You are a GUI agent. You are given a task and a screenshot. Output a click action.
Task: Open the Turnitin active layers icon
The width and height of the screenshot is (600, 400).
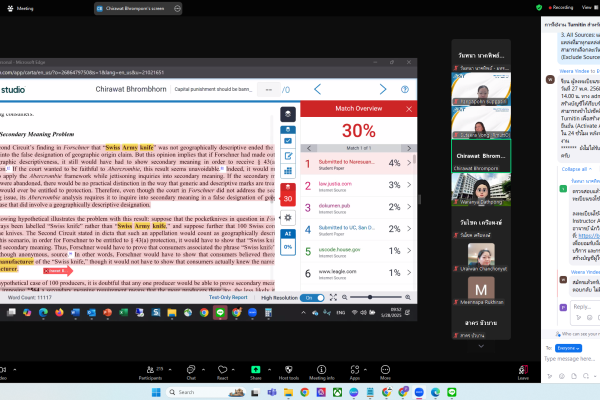click(288, 114)
